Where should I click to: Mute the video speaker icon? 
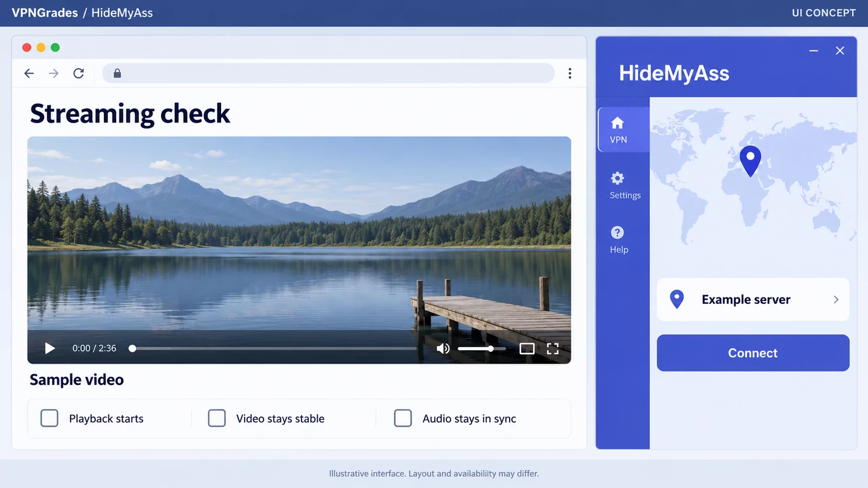(x=443, y=348)
